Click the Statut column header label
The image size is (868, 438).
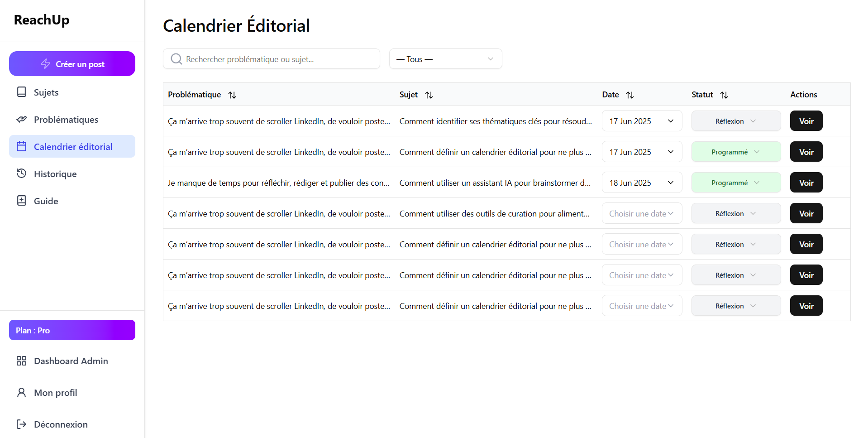point(702,95)
